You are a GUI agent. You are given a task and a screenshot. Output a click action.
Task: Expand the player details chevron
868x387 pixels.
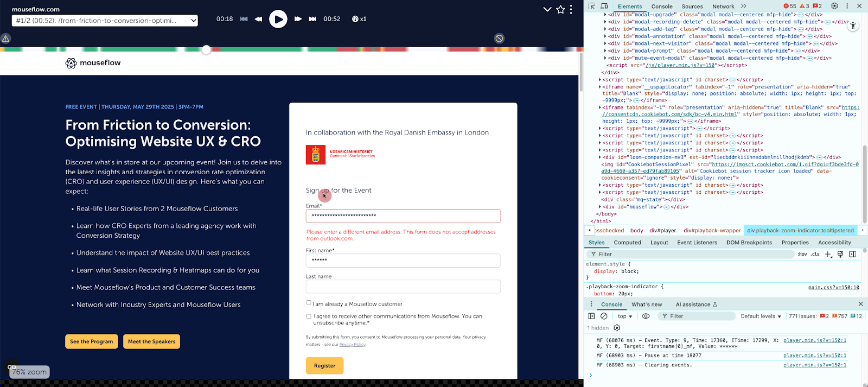[547, 9]
